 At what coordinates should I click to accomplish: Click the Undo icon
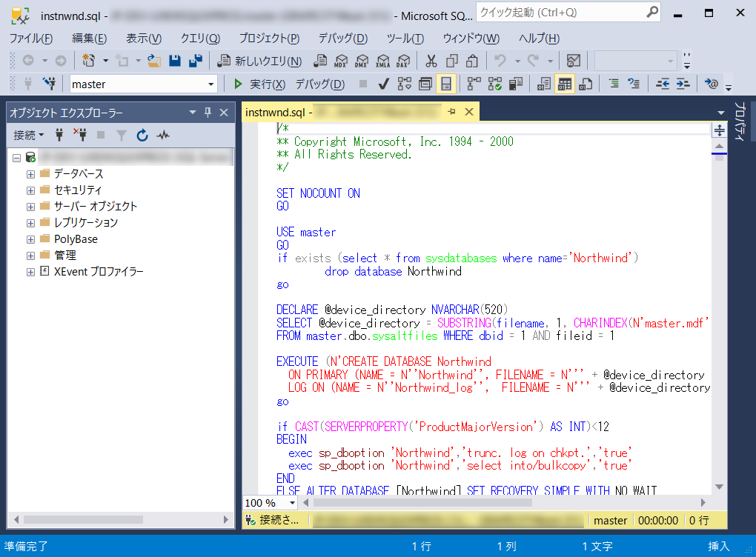tap(500, 61)
